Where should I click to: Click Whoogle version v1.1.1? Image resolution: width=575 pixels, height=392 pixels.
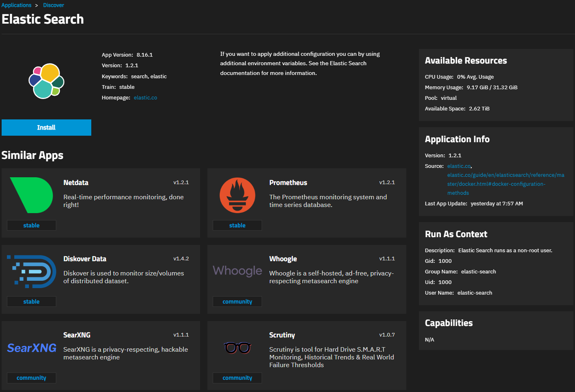pos(387,259)
